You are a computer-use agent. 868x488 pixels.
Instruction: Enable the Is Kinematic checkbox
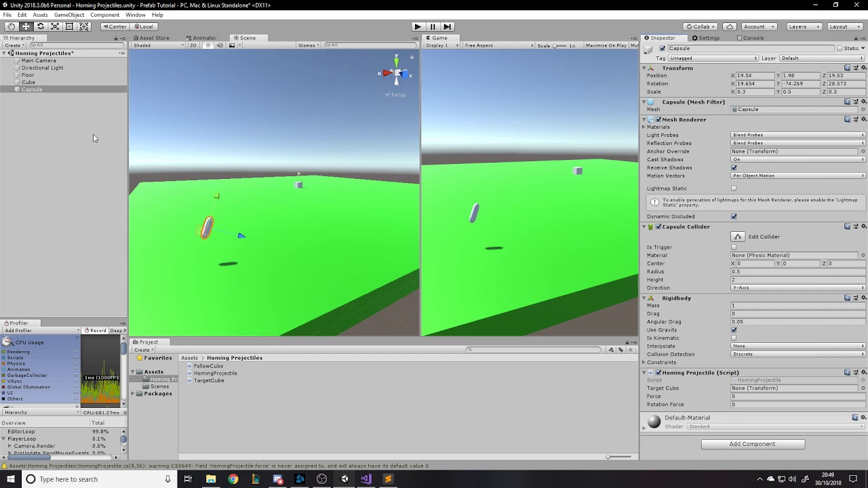[734, 338]
